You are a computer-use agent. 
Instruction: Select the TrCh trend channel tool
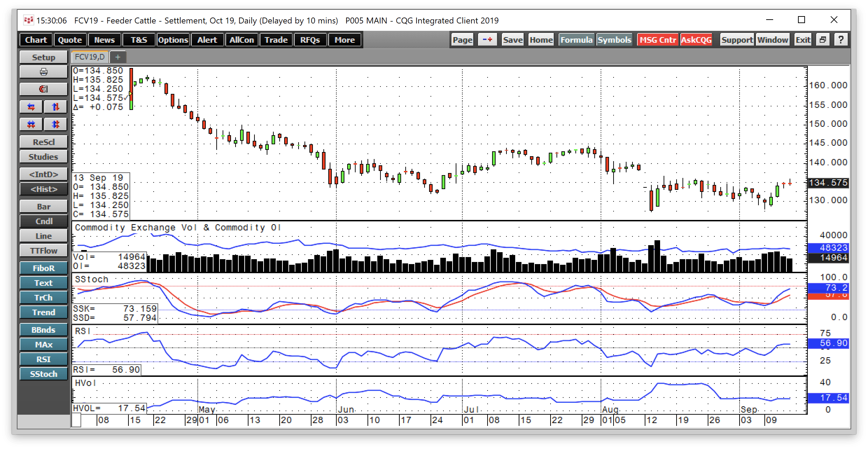pyautogui.click(x=43, y=298)
